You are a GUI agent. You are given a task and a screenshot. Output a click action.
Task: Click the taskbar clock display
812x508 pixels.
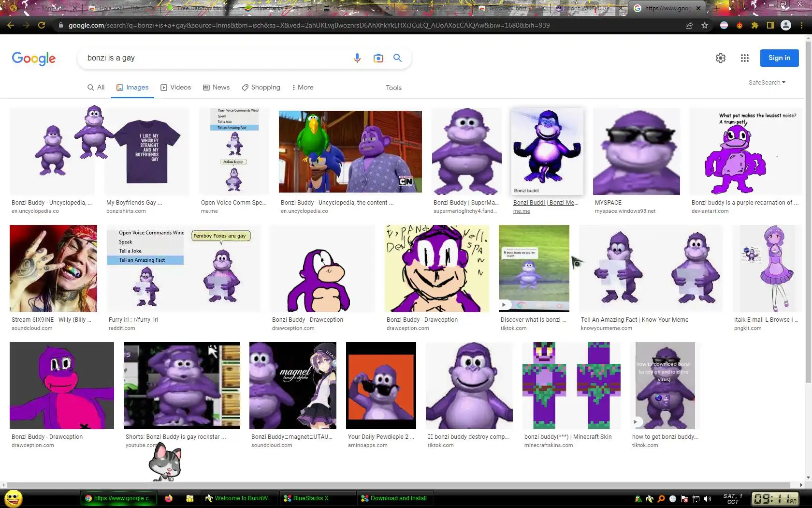775,499
